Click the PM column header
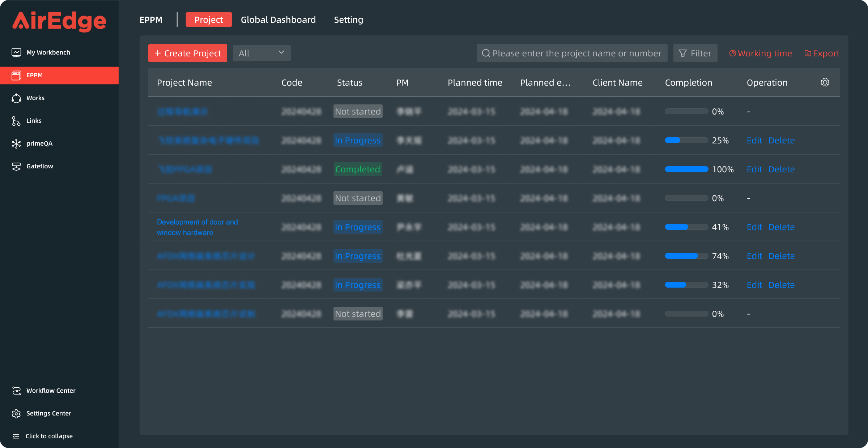 click(x=402, y=82)
